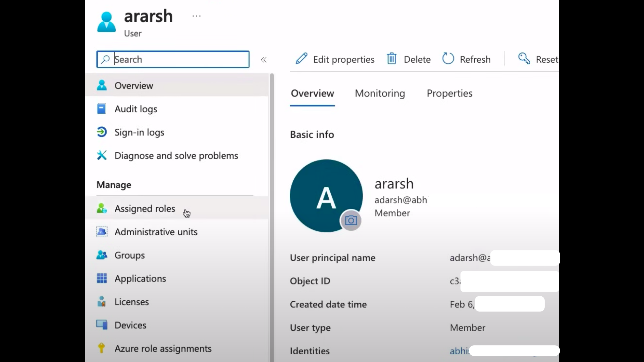Open Azure role assignments item
The height and width of the screenshot is (362, 644).
pos(163,349)
